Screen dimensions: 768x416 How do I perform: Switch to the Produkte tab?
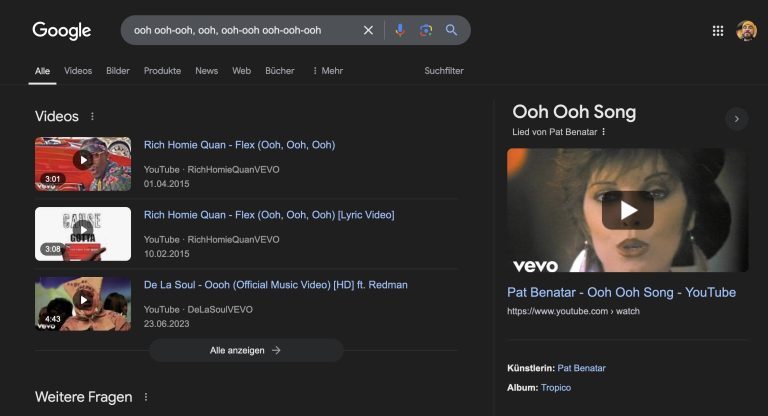(x=162, y=71)
